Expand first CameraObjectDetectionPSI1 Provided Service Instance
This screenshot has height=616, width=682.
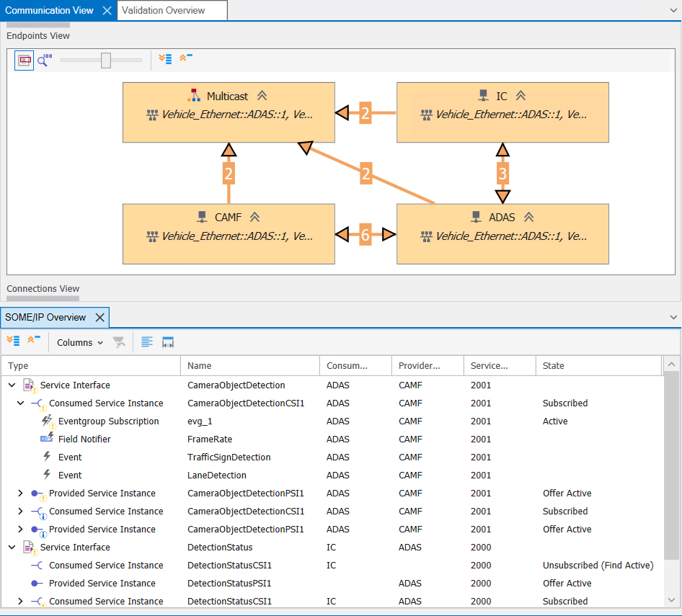pos(20,493)
